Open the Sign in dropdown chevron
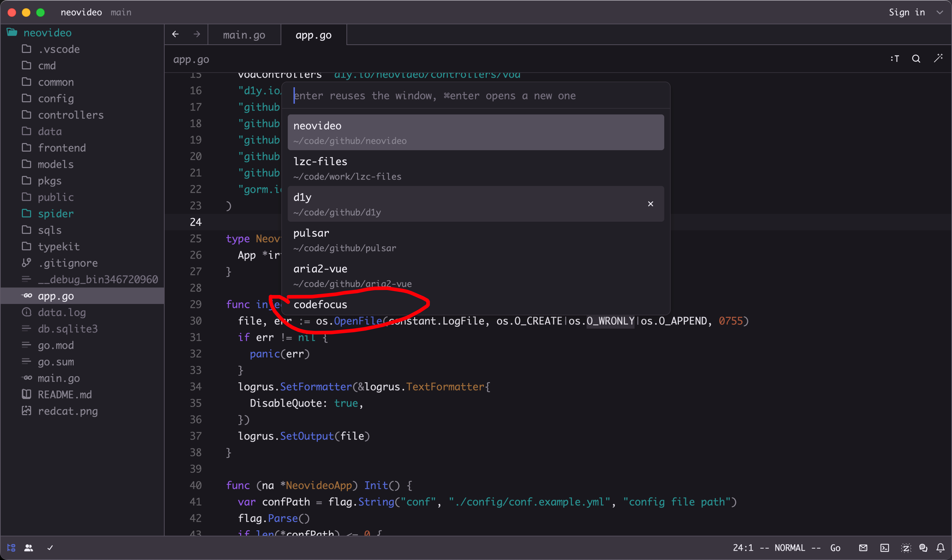The height and width of the screenshot is (560, 952). point(939,13)
